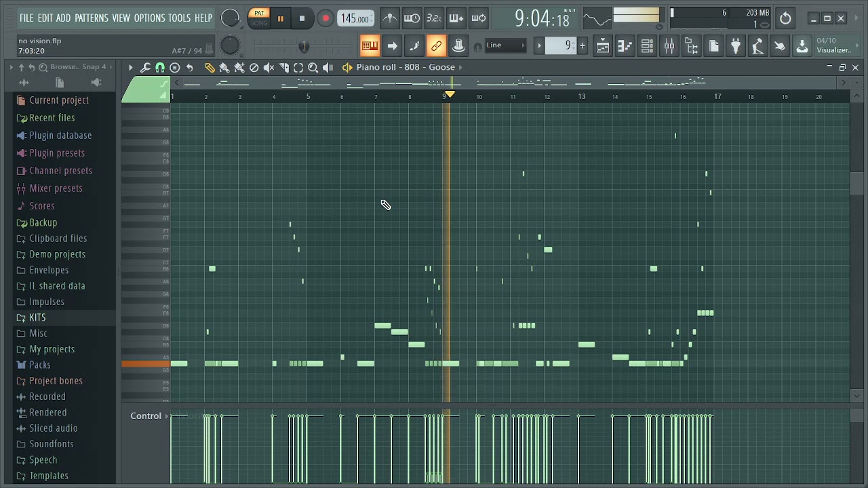
Task: Open the Playlist view button
Action: (x=603, y=46)
